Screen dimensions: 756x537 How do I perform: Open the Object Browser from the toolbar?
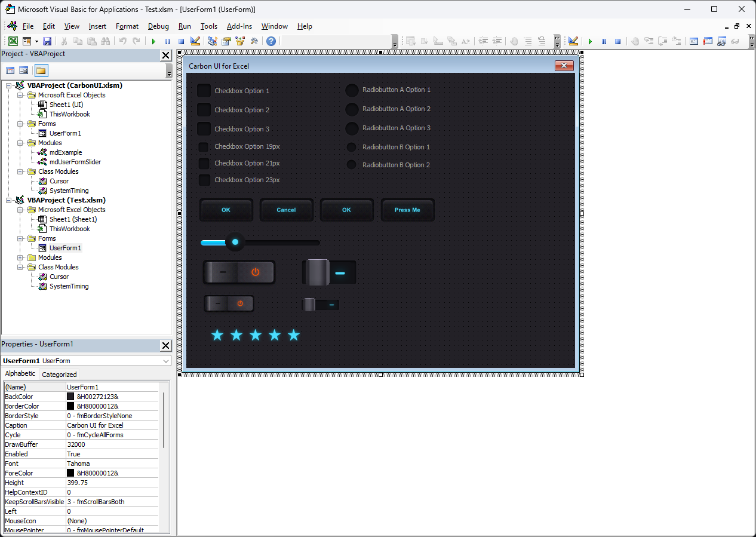point(240,41)
